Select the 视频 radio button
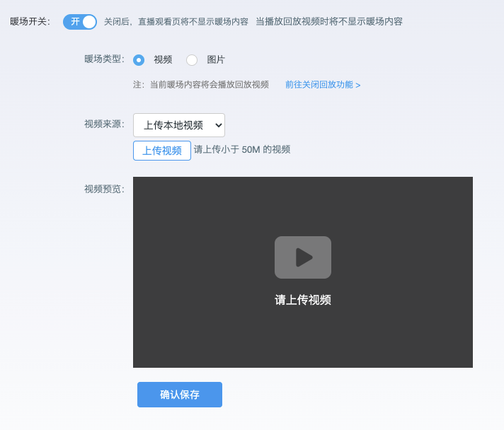This screenshot has height=430, width=504. point(139,60)
